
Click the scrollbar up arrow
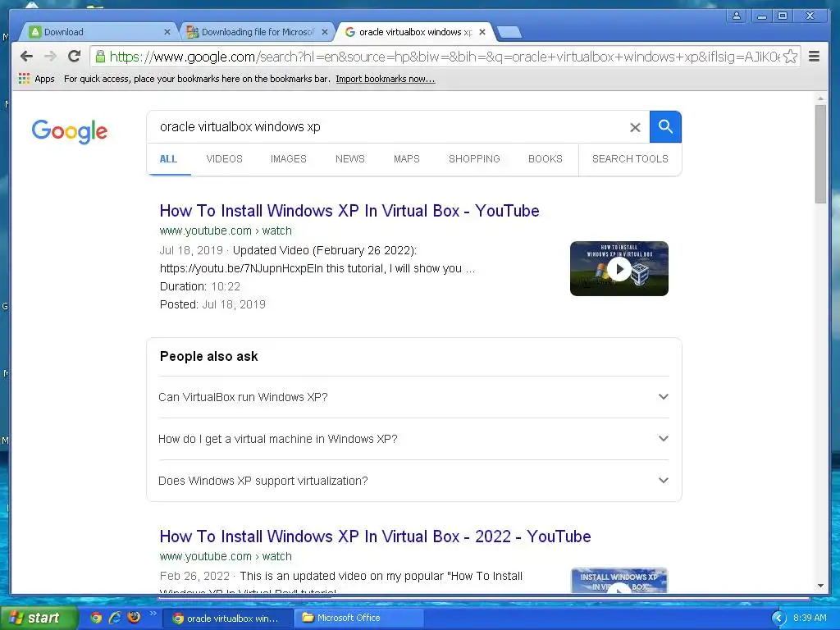pos(820,98)
